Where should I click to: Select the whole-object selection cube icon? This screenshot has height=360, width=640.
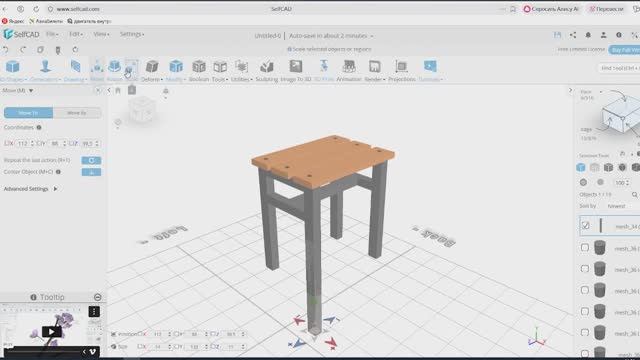(581, 167)
